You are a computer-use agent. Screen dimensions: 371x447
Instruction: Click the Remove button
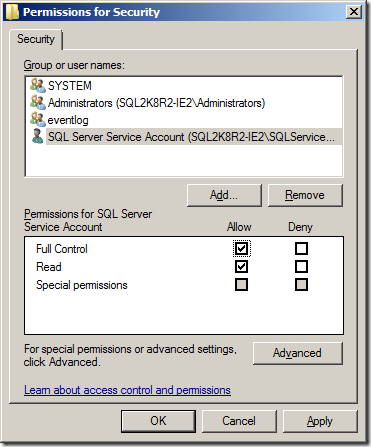tap(305, 195)
